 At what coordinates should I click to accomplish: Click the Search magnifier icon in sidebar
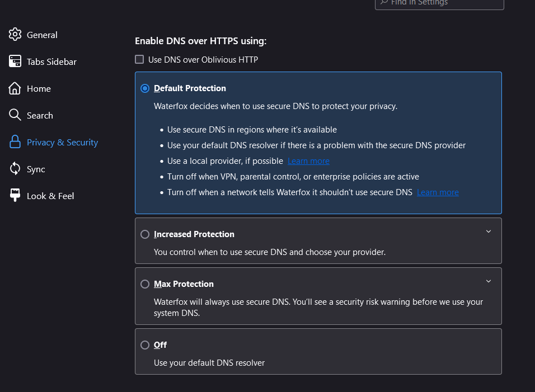[x=15, y=115]
